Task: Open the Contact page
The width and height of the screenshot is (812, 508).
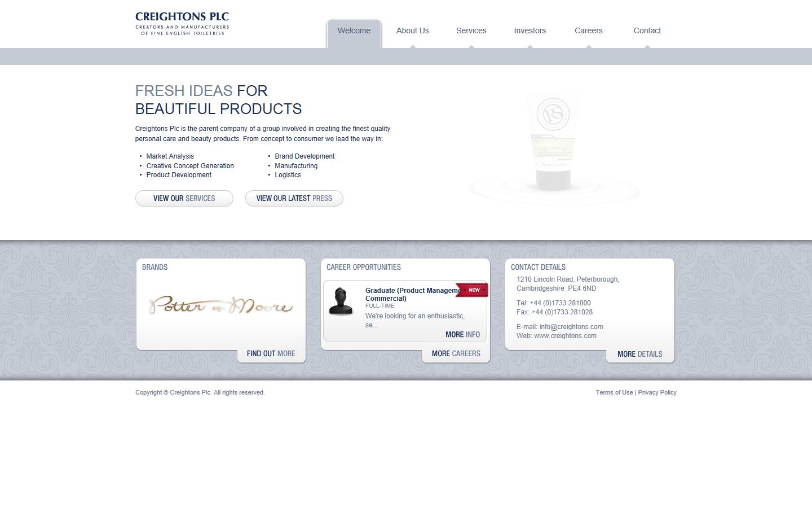Action: click(647, 31)
